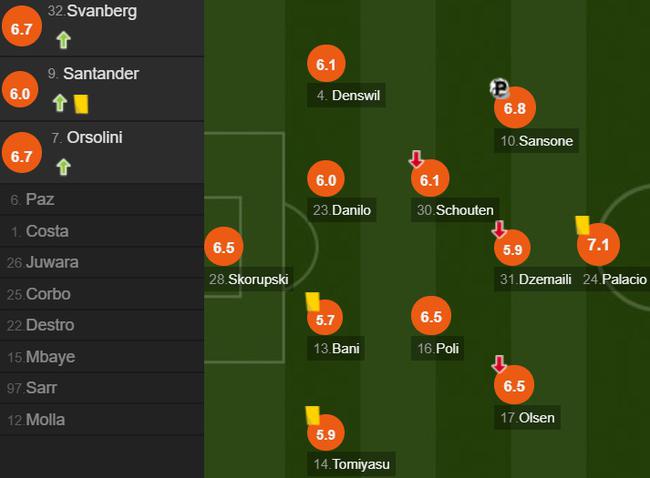Select bench player Juwara

(x=52, y=262)
